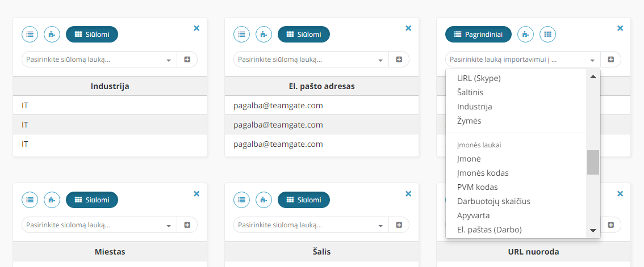Image resolution: width=644 pixels, height=267 pixels.
Task: Close the URL nuoroda card
Action: (620, 194)
